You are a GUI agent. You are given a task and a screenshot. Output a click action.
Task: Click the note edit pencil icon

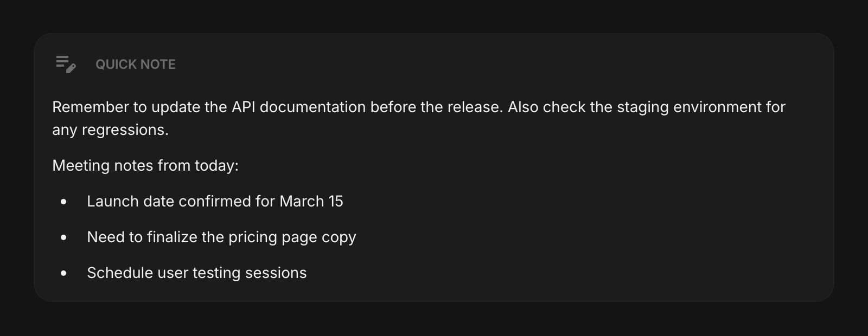pos(66,64)
